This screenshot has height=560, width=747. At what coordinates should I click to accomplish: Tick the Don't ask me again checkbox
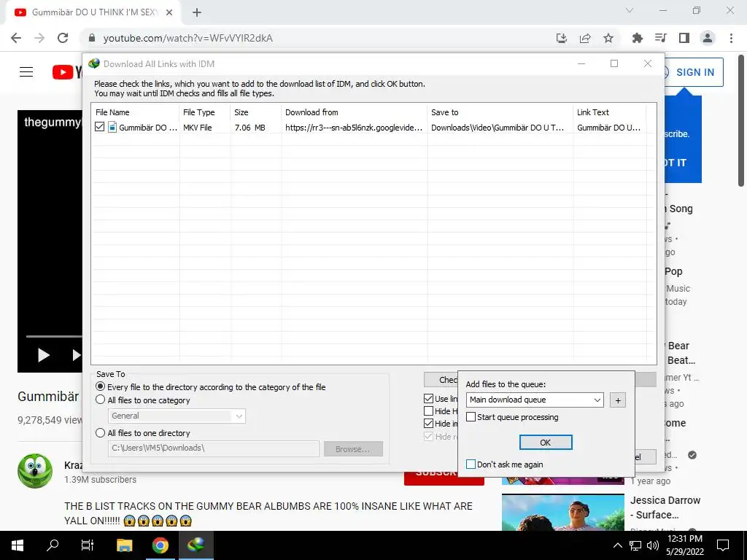coord(471,464)
